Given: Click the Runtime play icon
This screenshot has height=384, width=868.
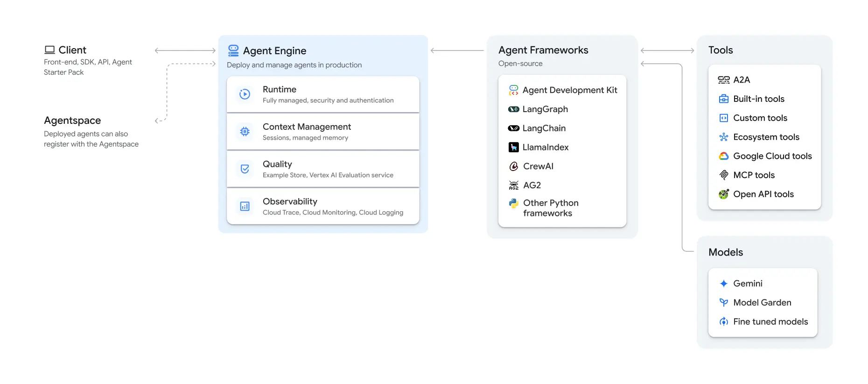Looking at the screenshot, I should tap(245, 94).
